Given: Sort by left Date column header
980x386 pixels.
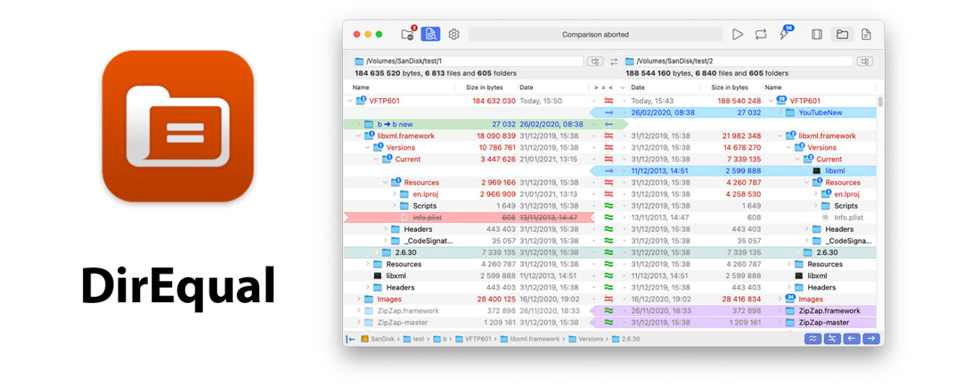Looking at the screenshot, I should pyautogui.click(x=527, y=88).
